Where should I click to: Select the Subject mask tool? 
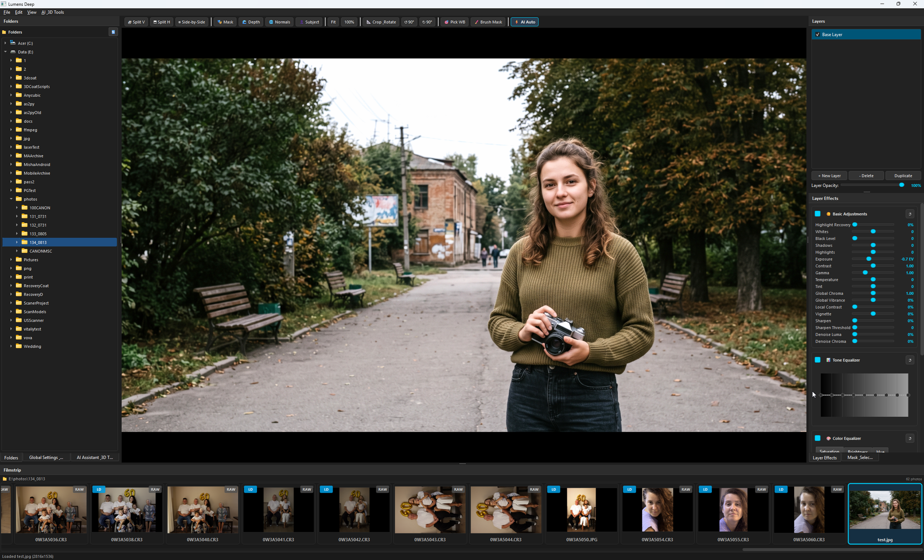(x=309, y=22)
